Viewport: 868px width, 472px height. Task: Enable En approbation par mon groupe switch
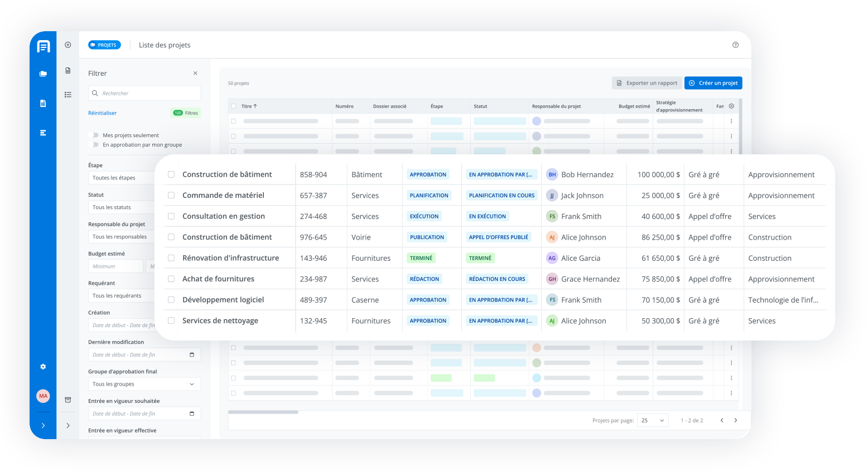pyautogui.click(x=94, y=145)
